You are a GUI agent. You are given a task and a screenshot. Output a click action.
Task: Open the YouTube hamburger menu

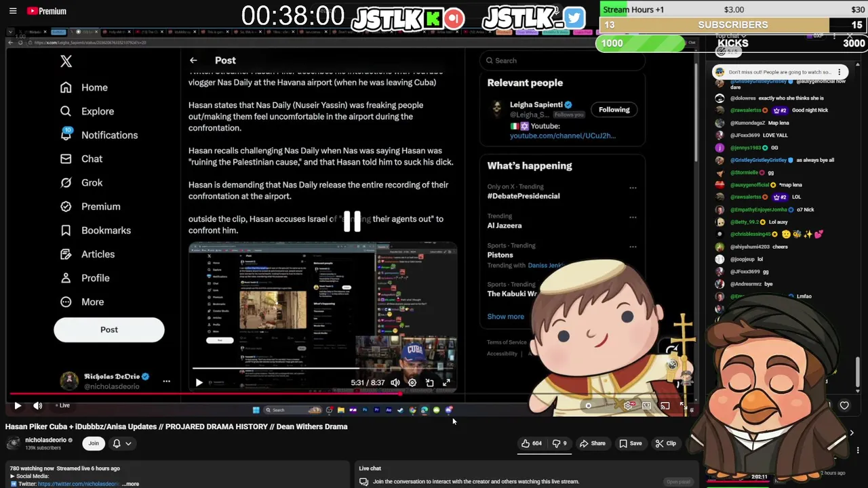(13, 11)
